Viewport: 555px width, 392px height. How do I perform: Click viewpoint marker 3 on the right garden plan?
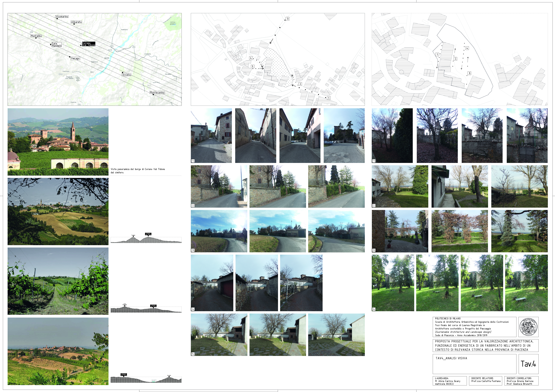click(469, 73)
